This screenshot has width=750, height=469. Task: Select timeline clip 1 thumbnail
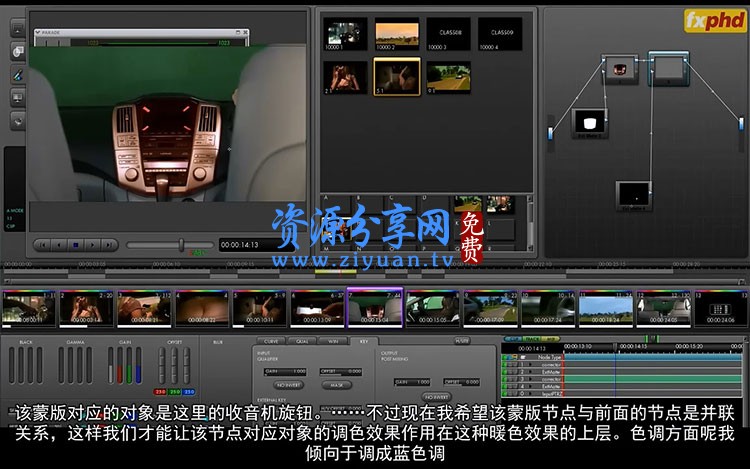tap(29, 309)
